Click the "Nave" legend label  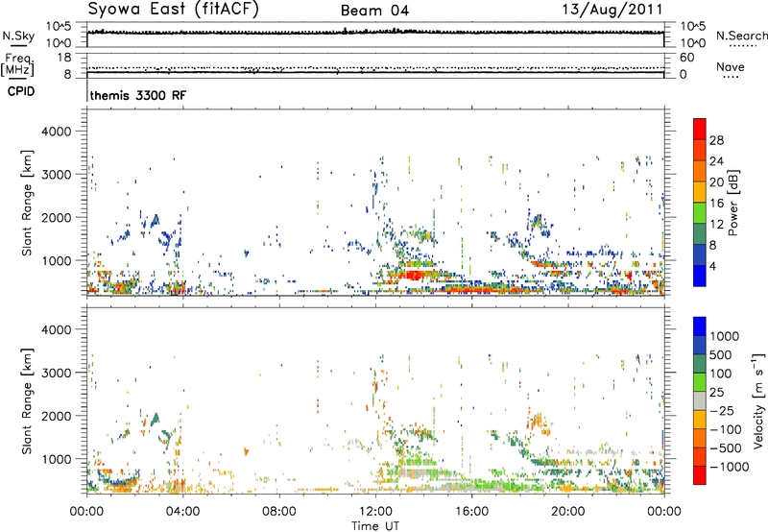[x=731, y=67]
